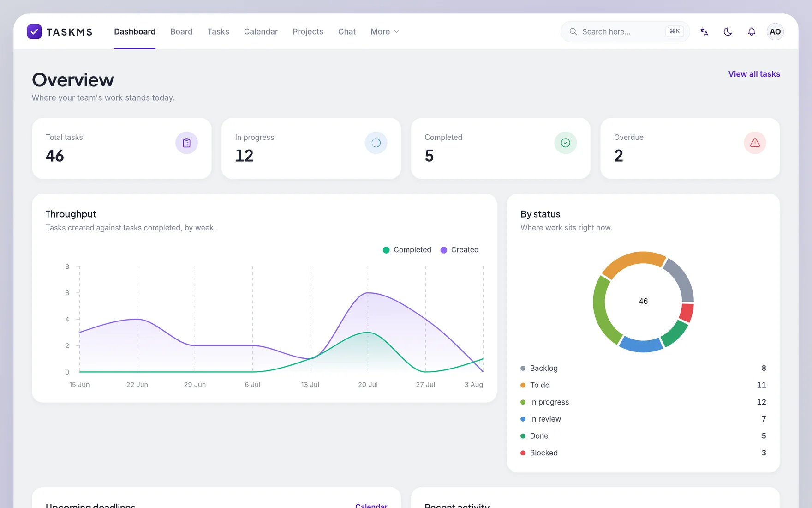The height and width of the screenshot is (508, 812).
Task: Open the Chat tab
Action: (x=347, y=31)
